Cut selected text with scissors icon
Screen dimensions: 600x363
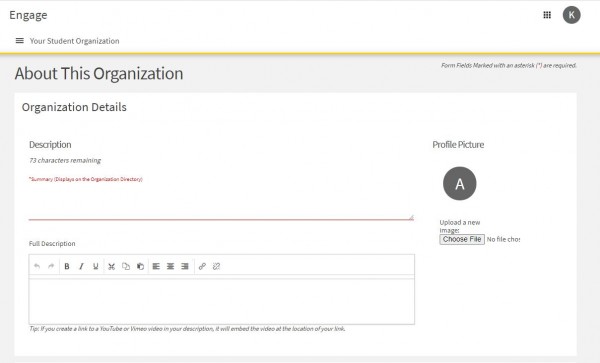click(111, 266)
